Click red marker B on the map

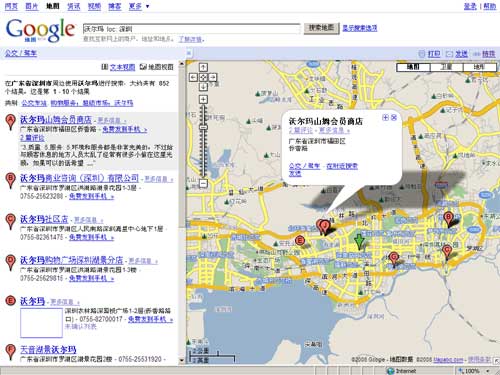(x=448, y=219)
